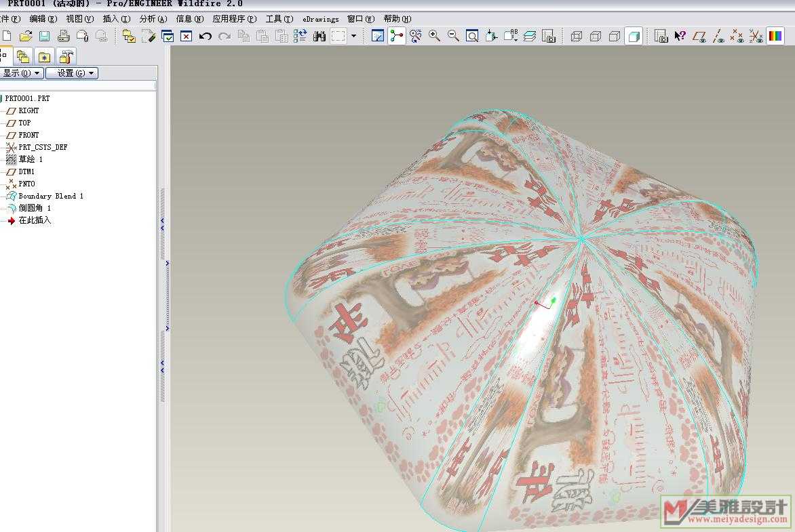
Task: Click the regenerate model icon
Action: pyautogui.click(x=300, y=36)
